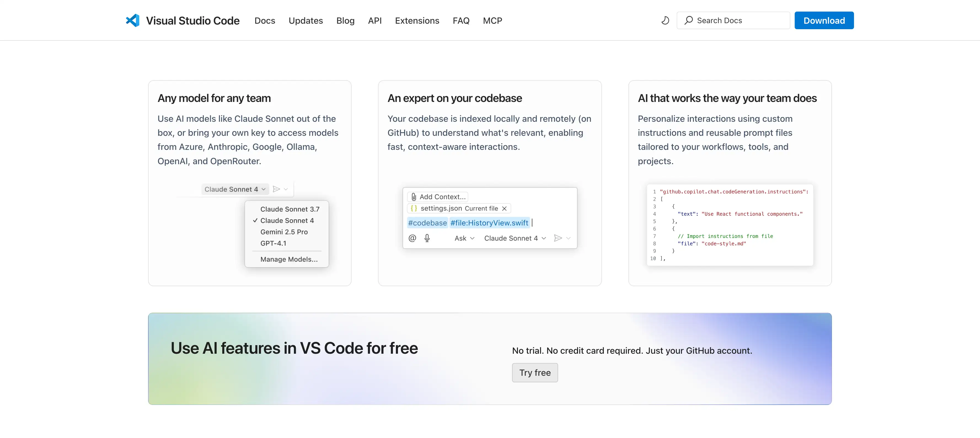
Task: Click the Import instructions from file comment
Action: [x=725, y=236]
